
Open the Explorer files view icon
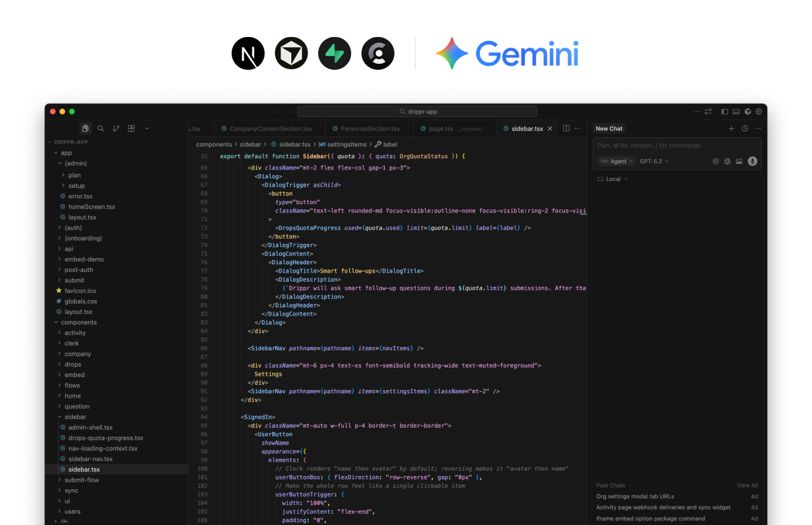85,128
